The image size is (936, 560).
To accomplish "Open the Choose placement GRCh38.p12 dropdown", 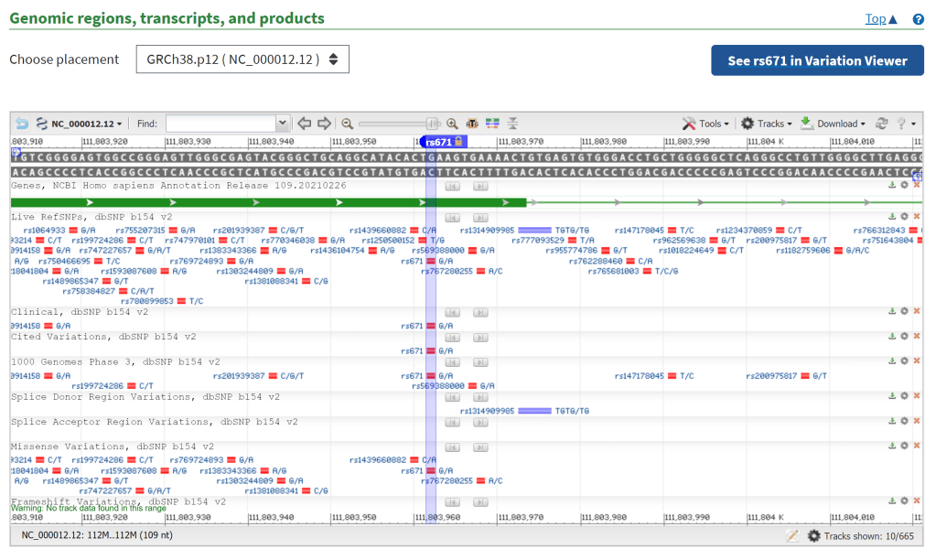I will [x=242, y=59].
